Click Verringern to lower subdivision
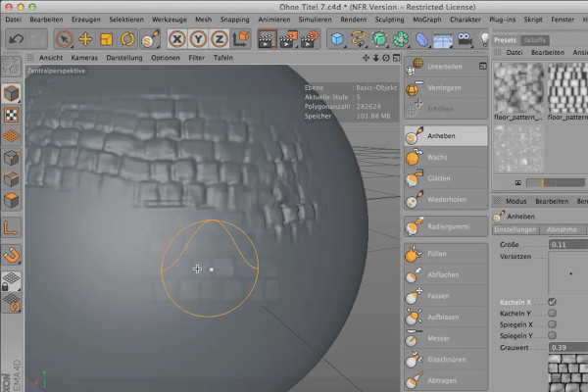 [446, 88]
